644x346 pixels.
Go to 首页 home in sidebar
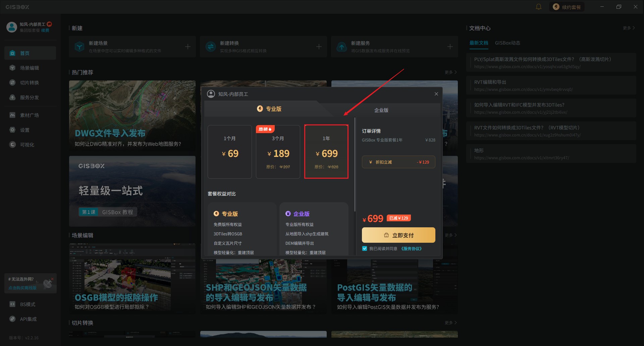[30, 53]
